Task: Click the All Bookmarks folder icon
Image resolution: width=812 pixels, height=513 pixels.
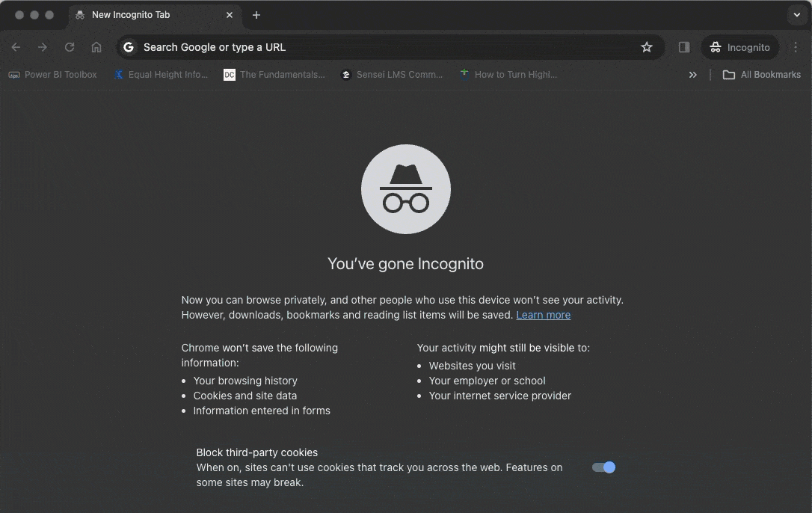Action: pyautogui.click(x=728, y=75)
